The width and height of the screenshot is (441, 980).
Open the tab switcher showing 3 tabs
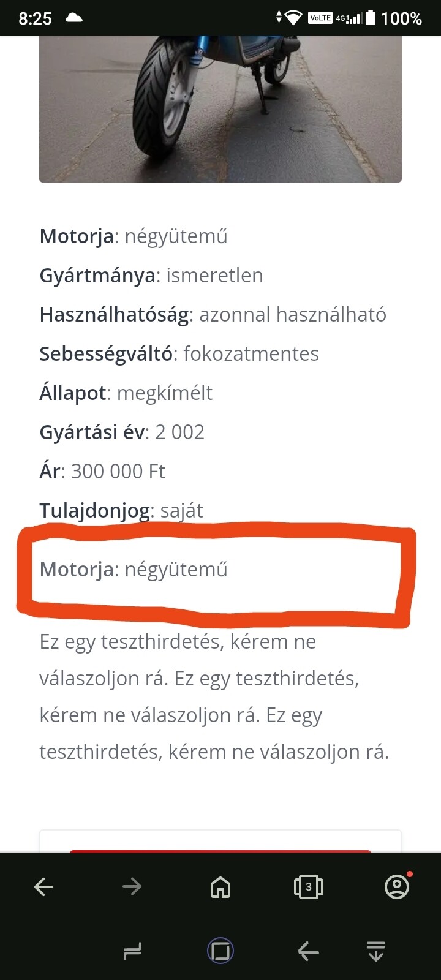(x=309, y=886)
